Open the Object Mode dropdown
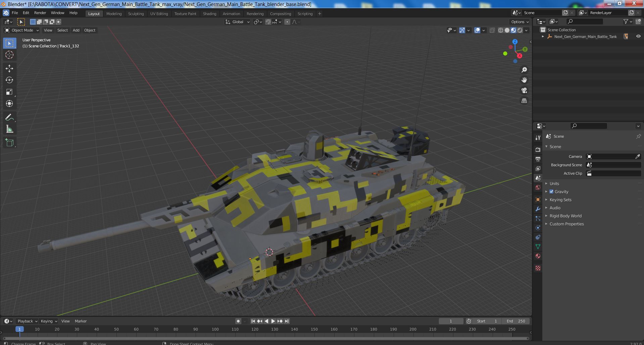The width and height of the screenshot is (644, 345). 22,30
